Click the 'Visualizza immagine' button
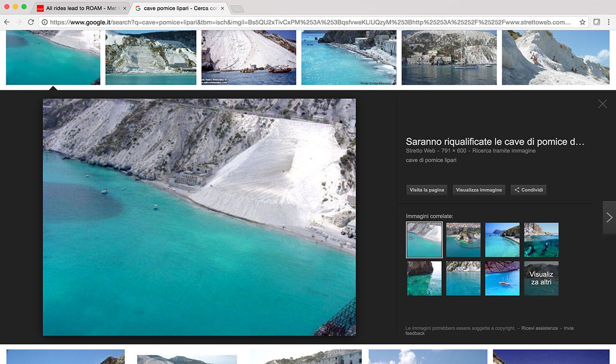 478,190
